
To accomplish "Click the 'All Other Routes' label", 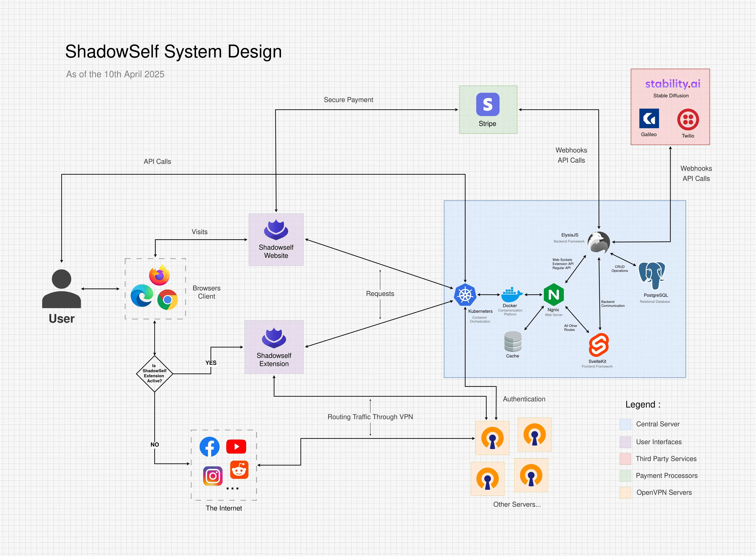I will (x=571, y=328).
